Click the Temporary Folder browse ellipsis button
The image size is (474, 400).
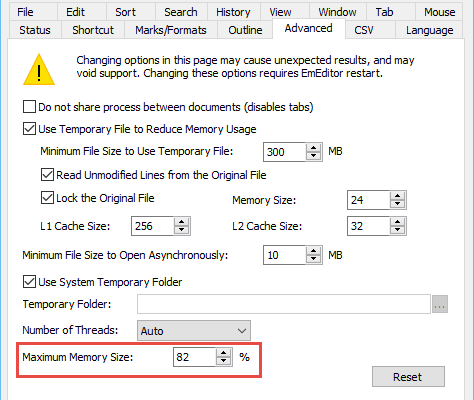point(440,304)
